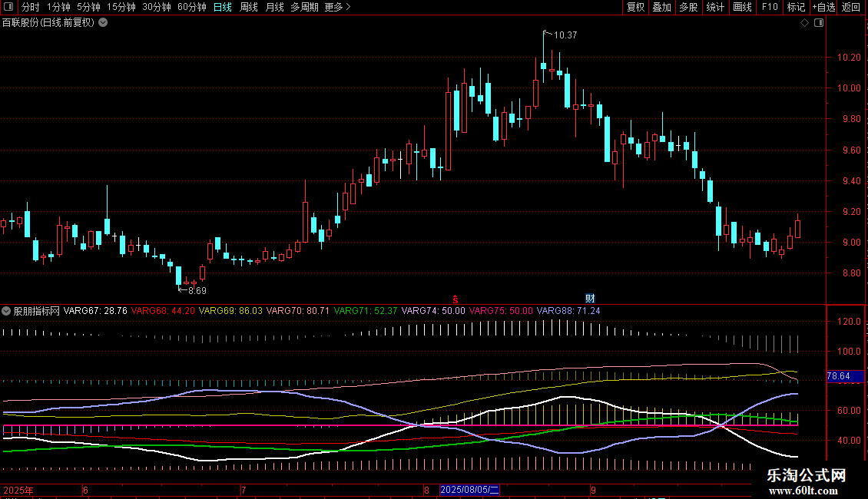Click the 8.69 low price label

[x=197, y=291]
